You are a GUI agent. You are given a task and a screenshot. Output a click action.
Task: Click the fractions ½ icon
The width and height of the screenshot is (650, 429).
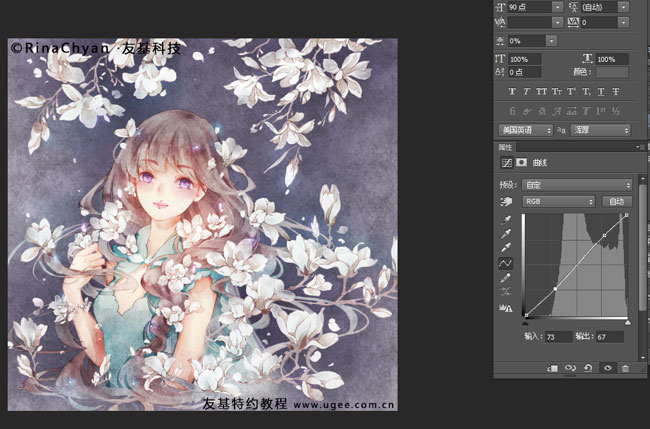616,111
